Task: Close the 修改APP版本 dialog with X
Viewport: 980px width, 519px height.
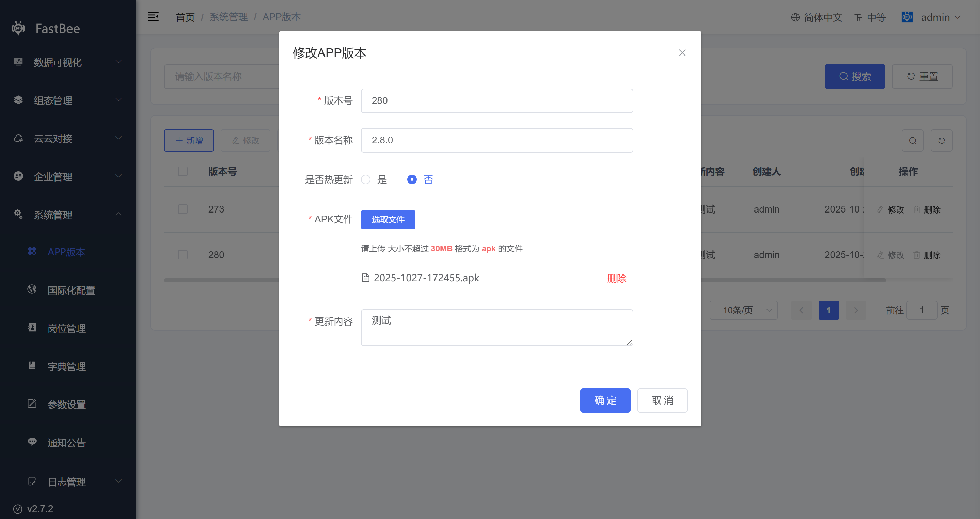Action: coord(682,53)
